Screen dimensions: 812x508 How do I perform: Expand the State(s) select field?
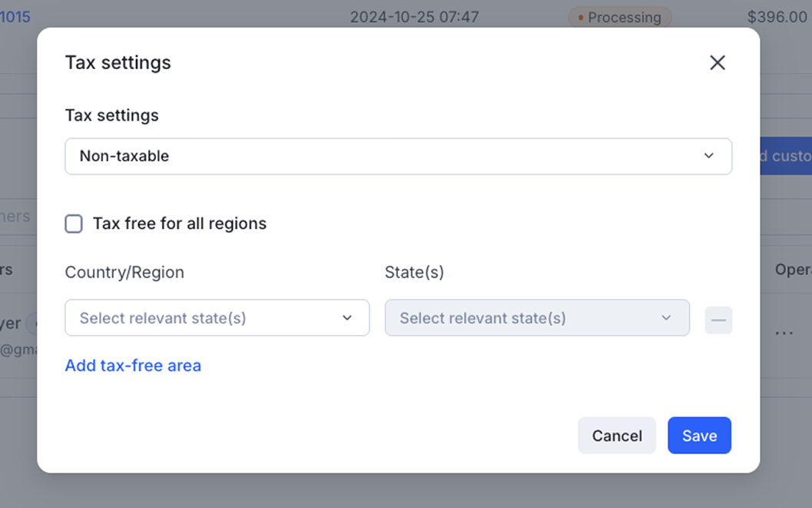click(536, 318)
